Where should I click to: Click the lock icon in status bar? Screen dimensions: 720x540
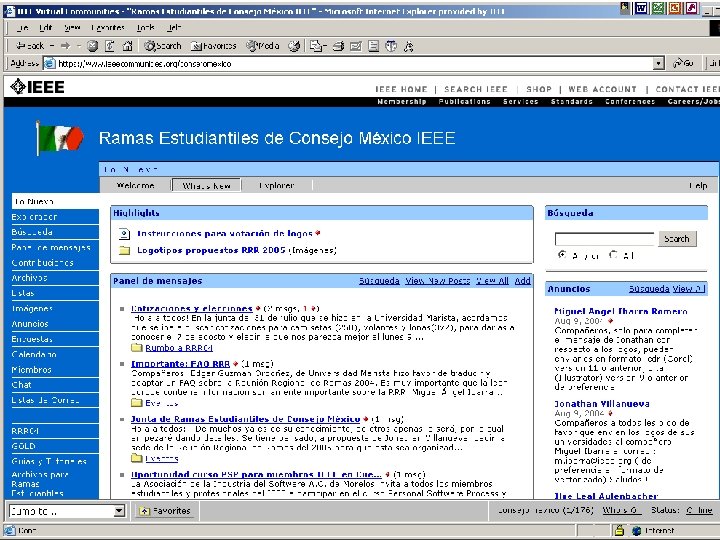[x=619, y=530]
